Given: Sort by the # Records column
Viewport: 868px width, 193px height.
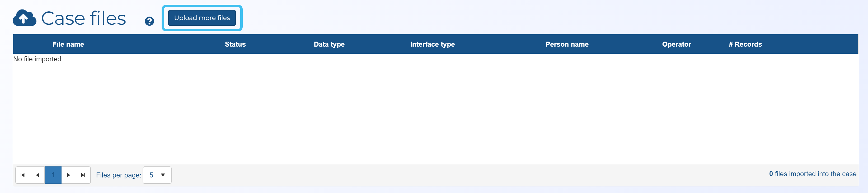Looking at the screenshot, I should pos(745,44).
